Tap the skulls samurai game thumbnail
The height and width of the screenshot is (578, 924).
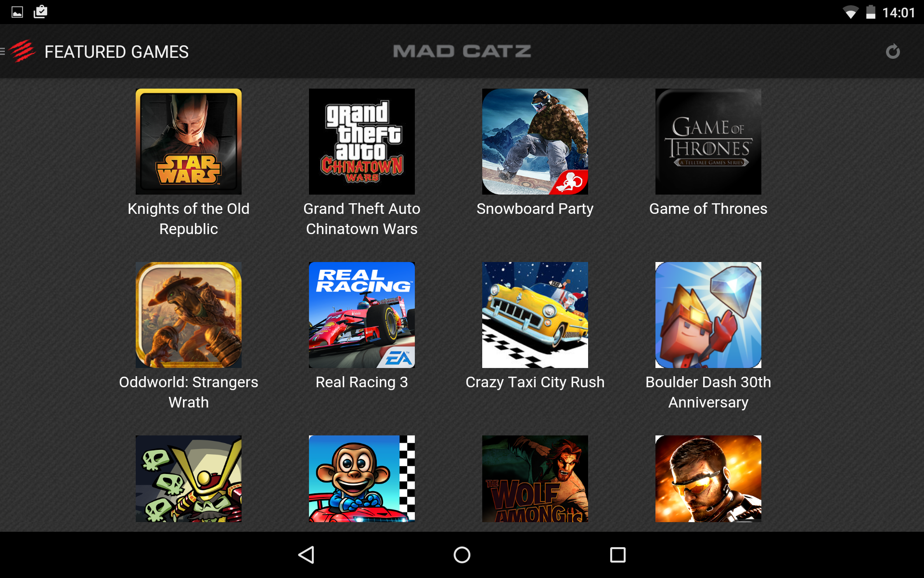[x=189, y=479]
